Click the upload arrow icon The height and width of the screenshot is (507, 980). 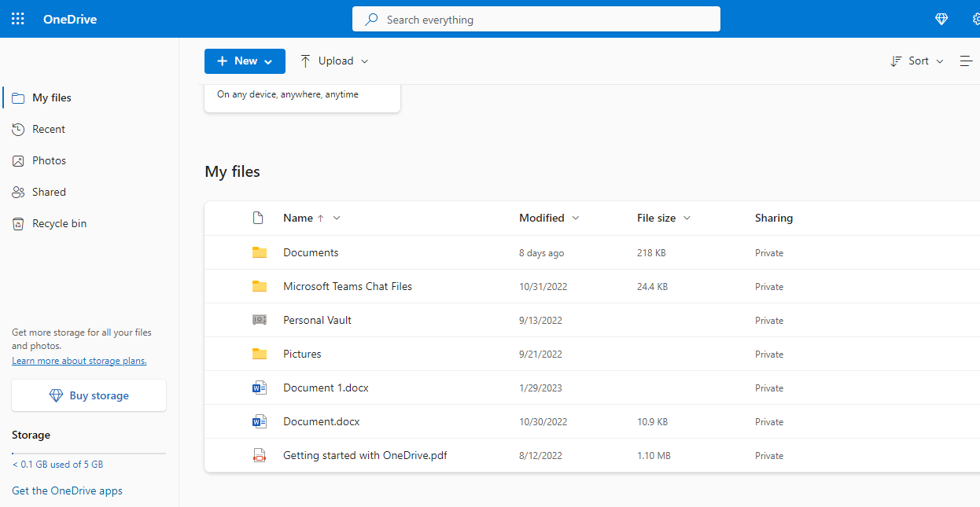[305, 61]
